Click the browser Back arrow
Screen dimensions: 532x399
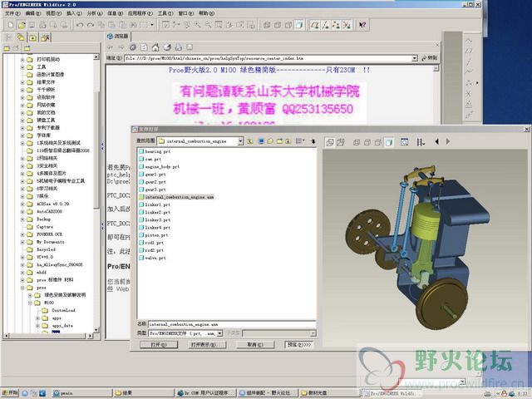[110, 47]
